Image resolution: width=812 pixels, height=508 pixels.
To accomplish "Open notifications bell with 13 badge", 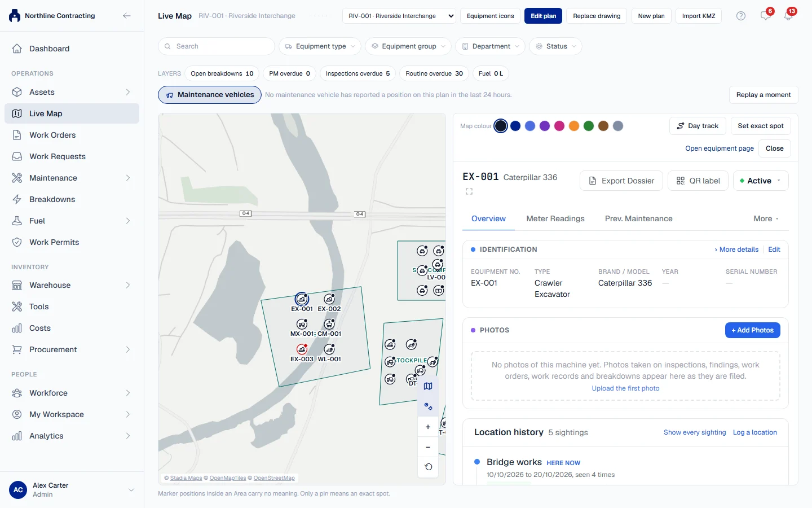I will tap(788, 16).
